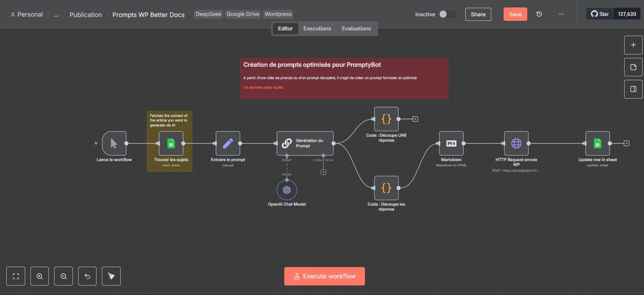Add Output Parser via plus connector
The image size is (644, 295).
click(x=323, y=172)
